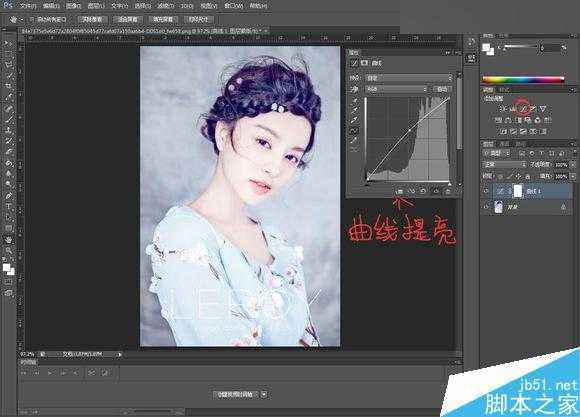Open the File menu
This screenshot has width=580, height=417.
pyautogui.click(x=28, y=6)
